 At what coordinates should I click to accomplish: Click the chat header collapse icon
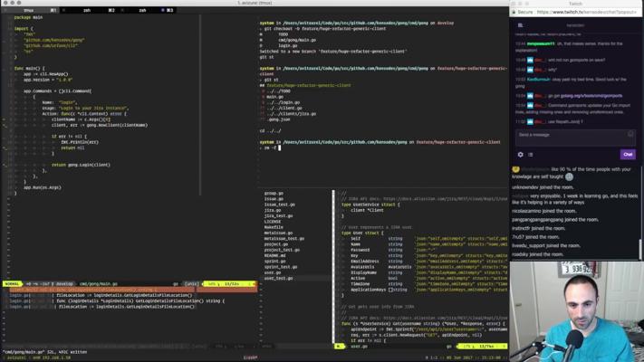click(x=520, y=25)
